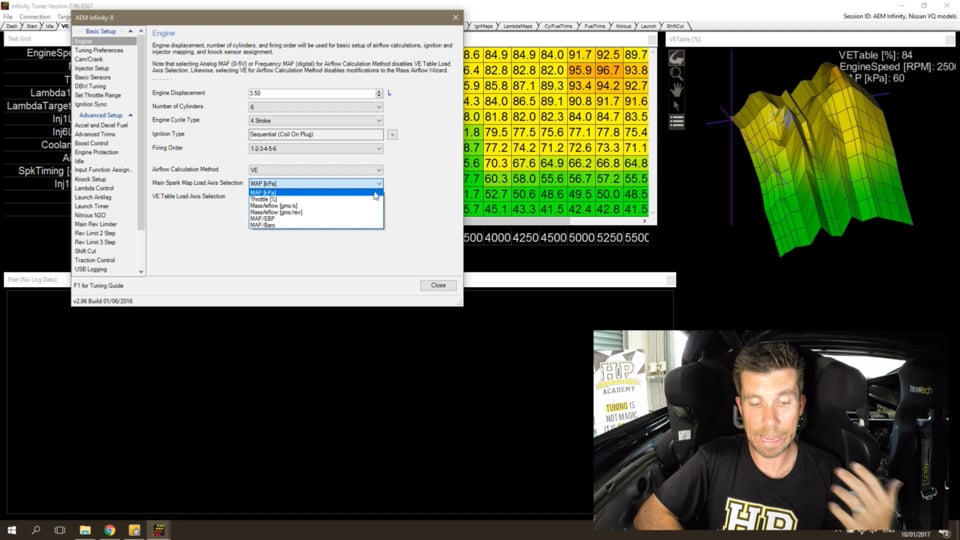Click the orange 96.7 cell in VE table

coord(607,70)
